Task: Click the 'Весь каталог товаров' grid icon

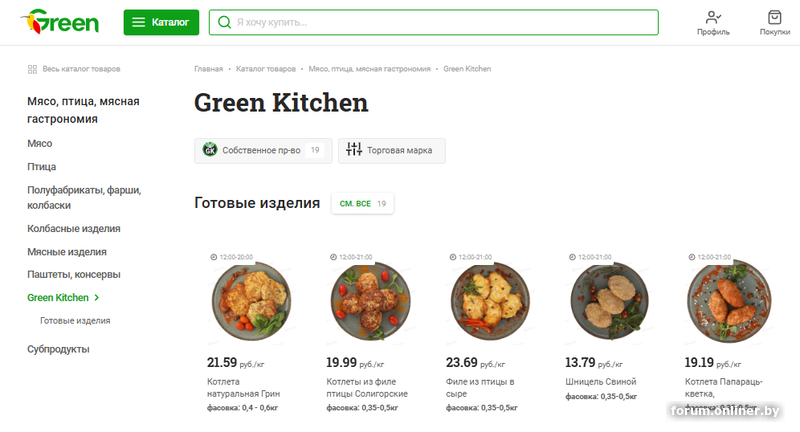Action: [32, 69]
